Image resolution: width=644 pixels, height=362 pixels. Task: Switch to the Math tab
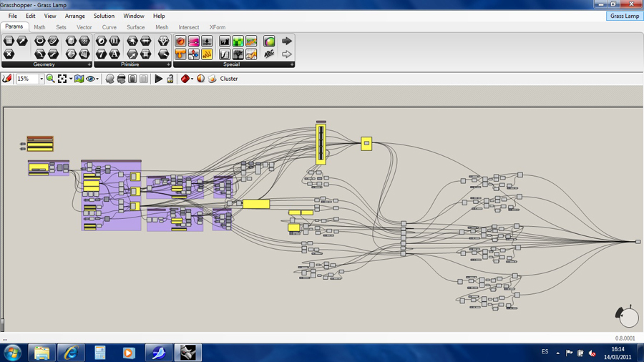click(x=39, y=27)
